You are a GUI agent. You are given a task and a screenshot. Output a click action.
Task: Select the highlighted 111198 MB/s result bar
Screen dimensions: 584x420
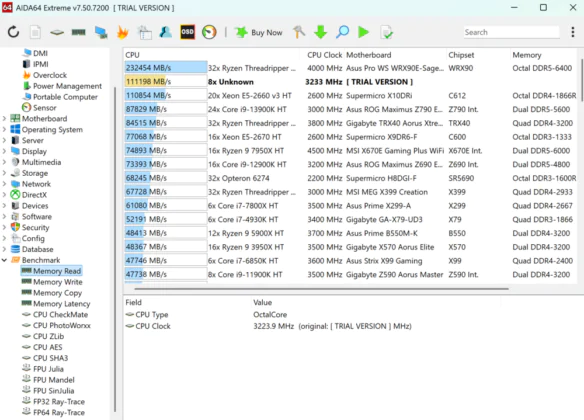166,81
